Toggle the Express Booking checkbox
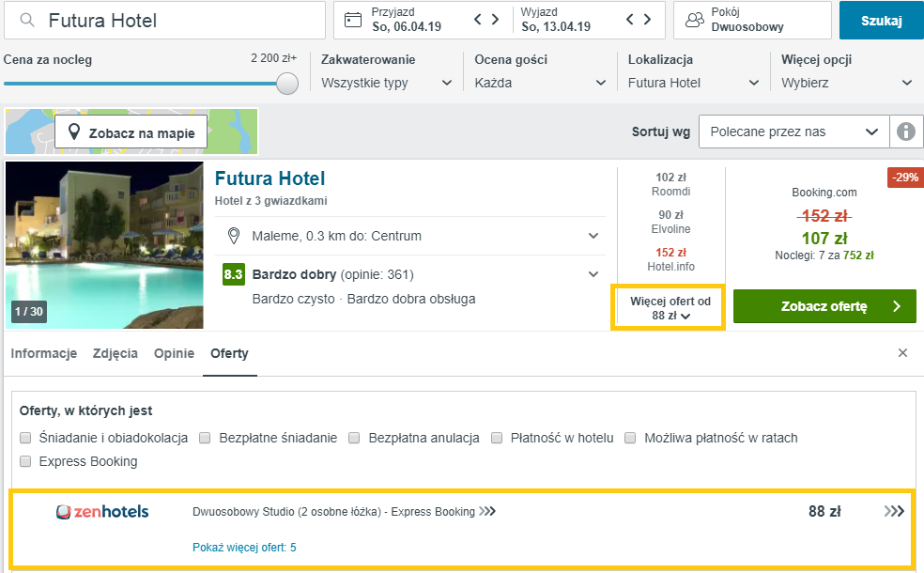This screenshot has height=573, width=924. [x=26, y=461]
